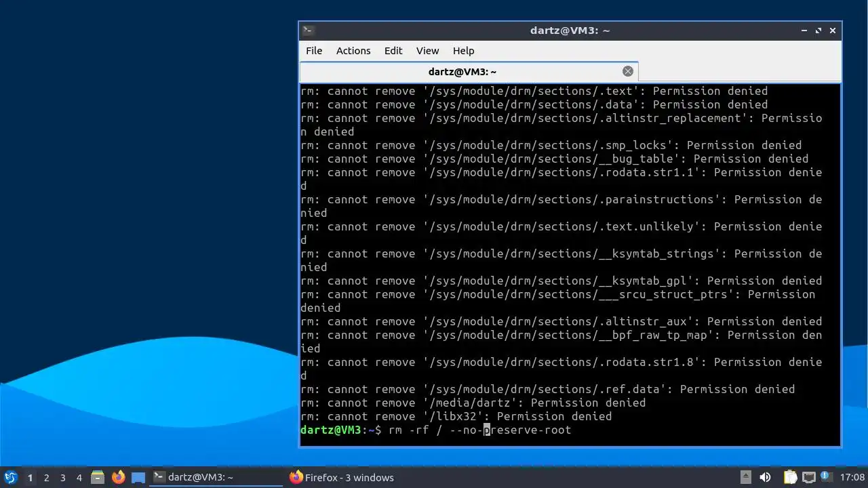The image size is (868, 488).
Task: Launch Firefox from the quick launch
Action: 118,477
